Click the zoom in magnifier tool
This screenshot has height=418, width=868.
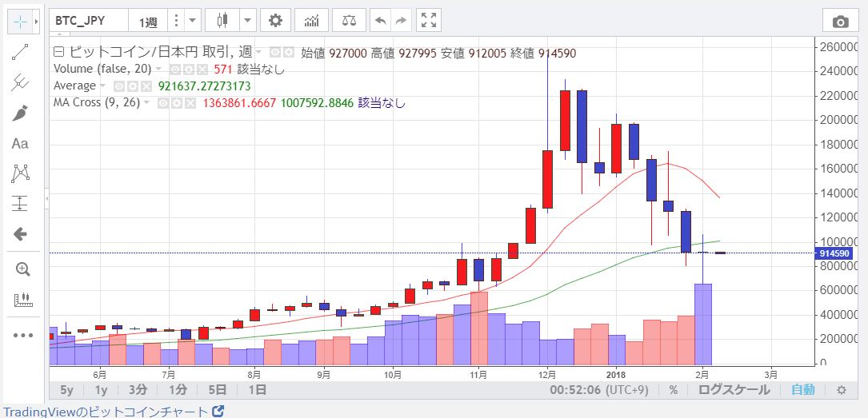[21, 269]
